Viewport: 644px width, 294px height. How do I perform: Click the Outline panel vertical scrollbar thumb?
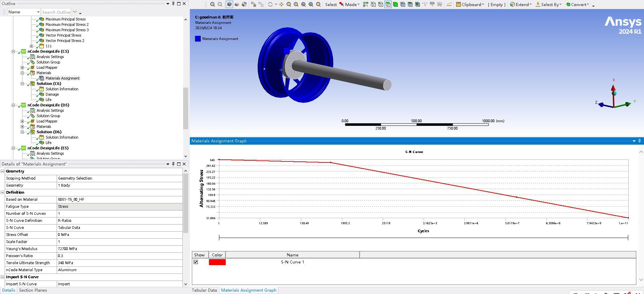pyautogui.click(x=185, y=108)
